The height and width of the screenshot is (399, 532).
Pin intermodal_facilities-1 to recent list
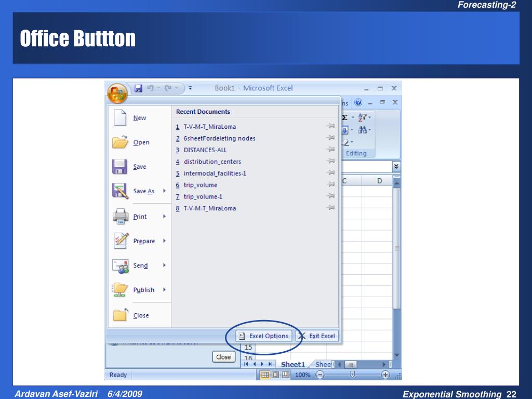[x=331, y=172]
